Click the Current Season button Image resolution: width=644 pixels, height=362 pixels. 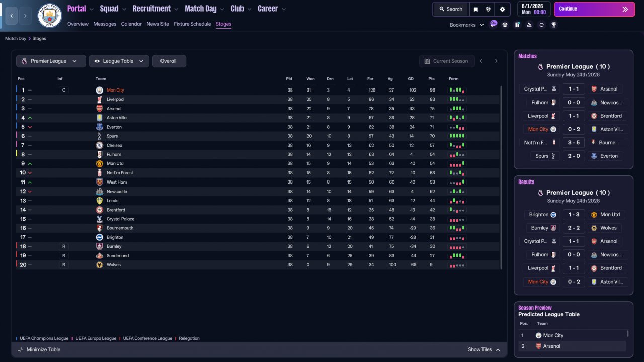[447, 61]
